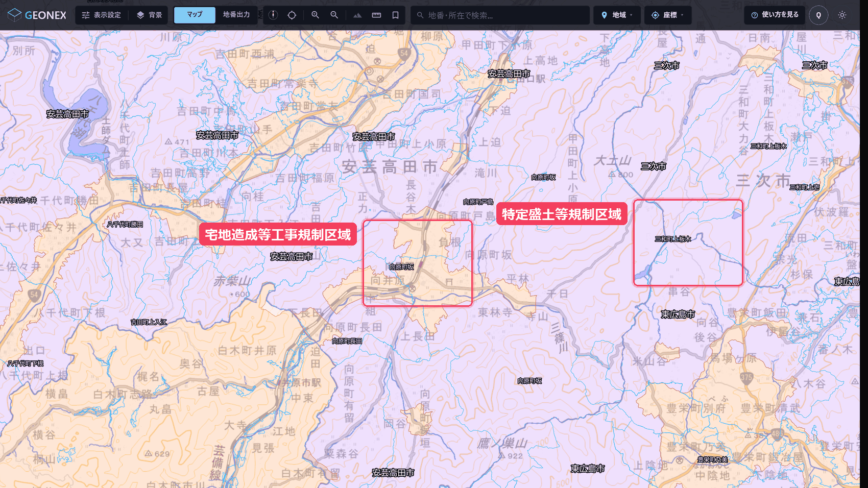This screenshot has height=488, width=868.
Task: Click the 向原町長田 black map label
Action: click(x=347, y=341)
